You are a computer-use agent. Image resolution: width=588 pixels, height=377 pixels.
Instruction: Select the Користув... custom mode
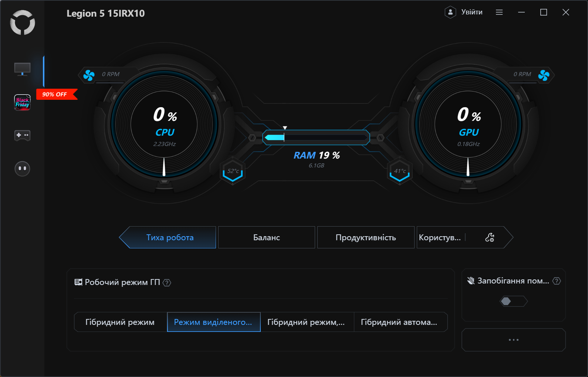[440, 237]
